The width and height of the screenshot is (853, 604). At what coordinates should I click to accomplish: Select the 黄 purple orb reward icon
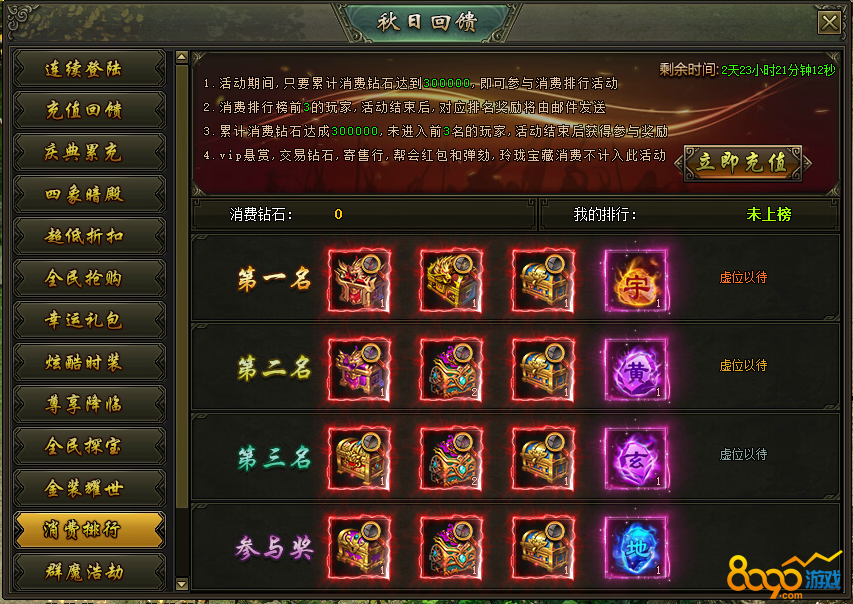[635, 370]
